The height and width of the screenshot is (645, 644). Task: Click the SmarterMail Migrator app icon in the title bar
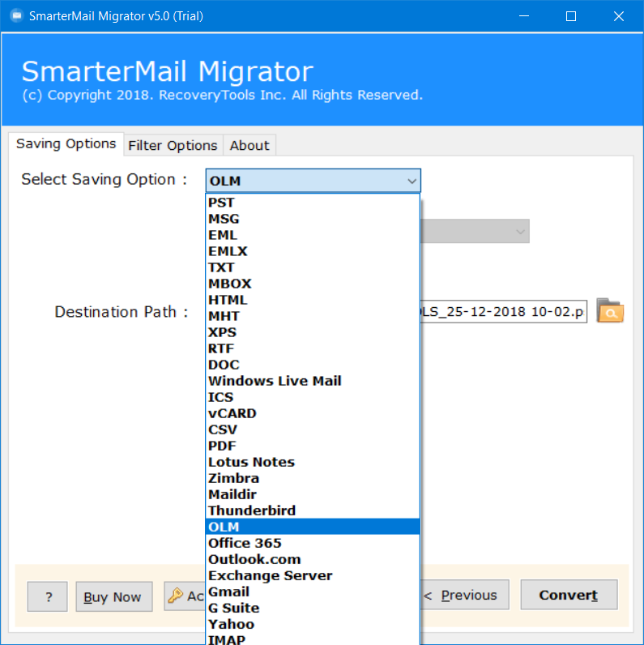16,15
